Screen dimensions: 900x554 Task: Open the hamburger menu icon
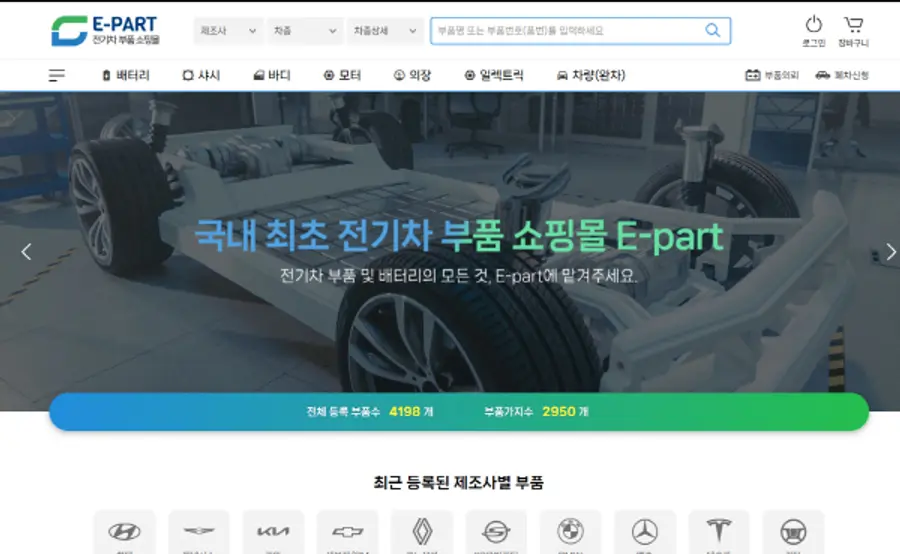[x=57, y=75]
